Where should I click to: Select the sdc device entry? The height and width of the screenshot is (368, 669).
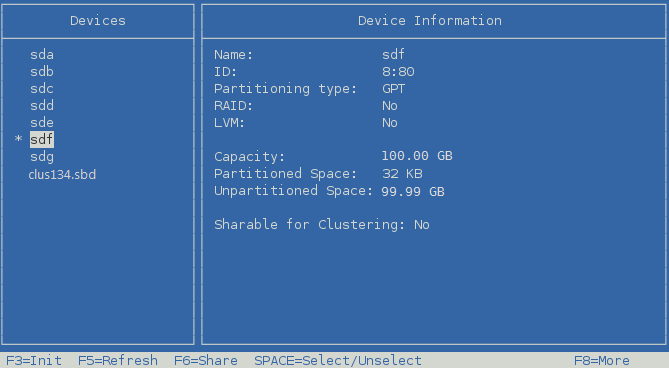42,89
